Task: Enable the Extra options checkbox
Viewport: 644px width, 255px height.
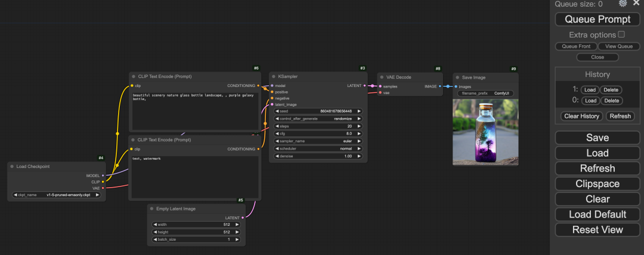Action: [621, 34]
